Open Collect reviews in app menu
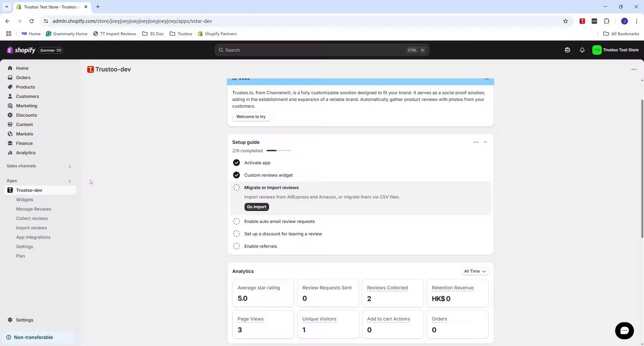This screenshot has width=644, height=346. [x=32, y=218]
